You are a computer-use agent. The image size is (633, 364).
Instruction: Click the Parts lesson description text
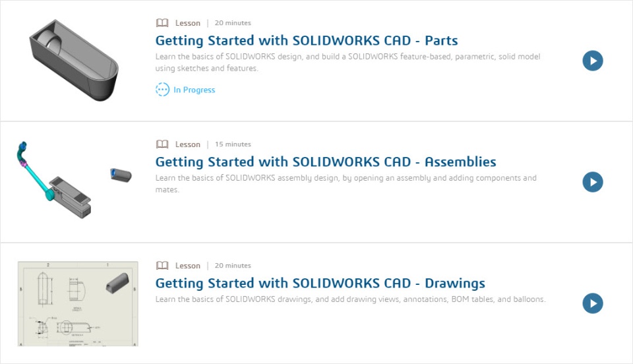[347, 63]
